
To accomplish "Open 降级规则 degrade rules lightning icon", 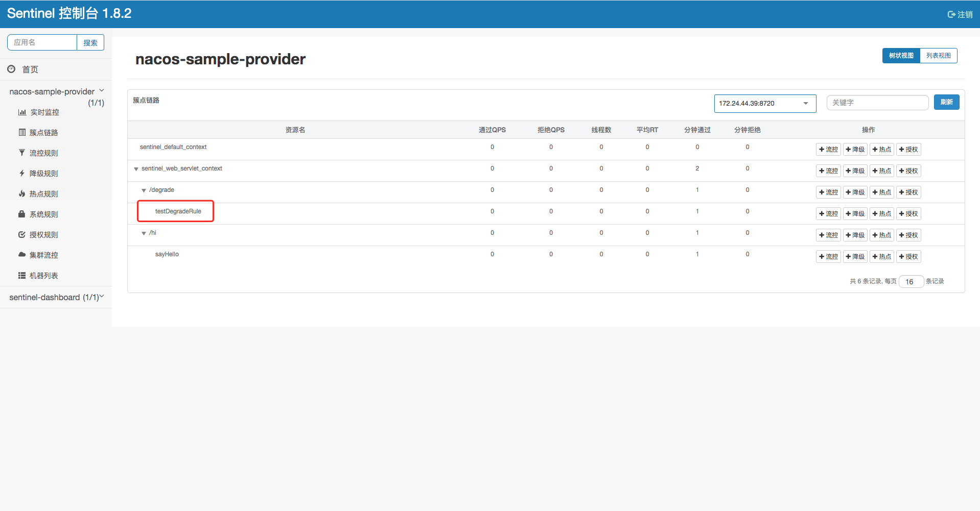I will (22, 173).
